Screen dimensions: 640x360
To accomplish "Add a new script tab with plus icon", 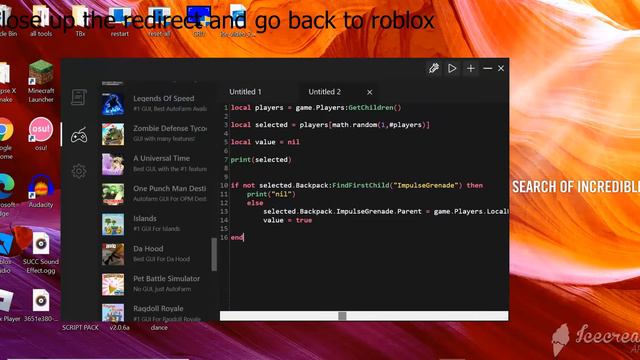I will (471, 68).
